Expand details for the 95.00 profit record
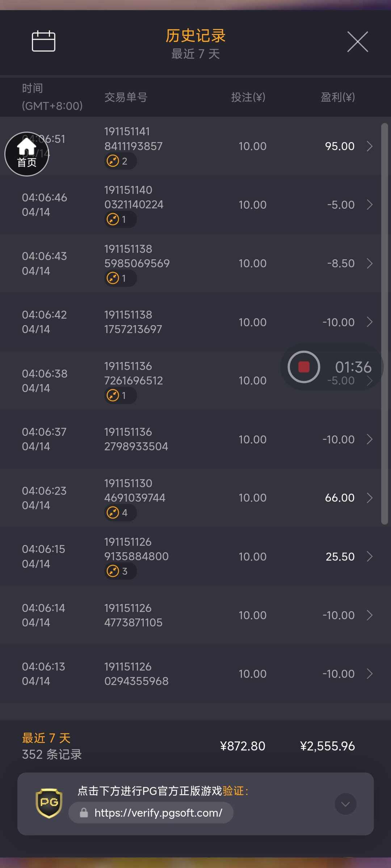The height and width of the screenshot is (868, 391). [369, 146]
